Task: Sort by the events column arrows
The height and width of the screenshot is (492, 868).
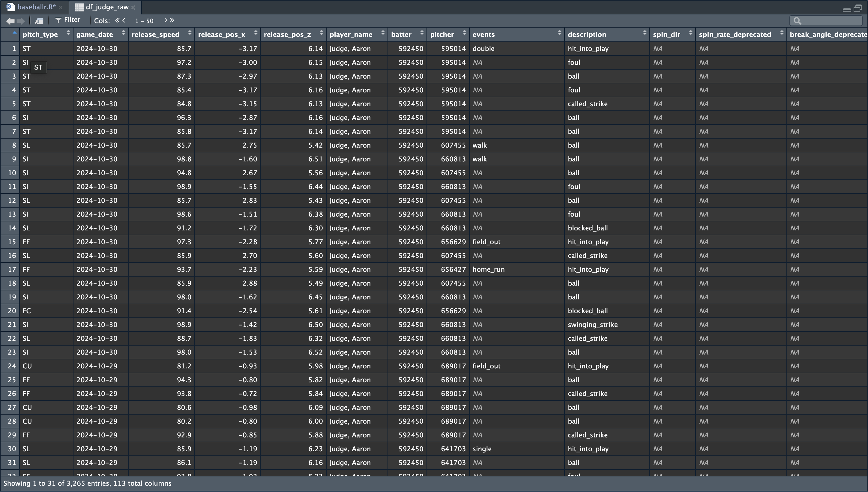Action: point(559,33)
